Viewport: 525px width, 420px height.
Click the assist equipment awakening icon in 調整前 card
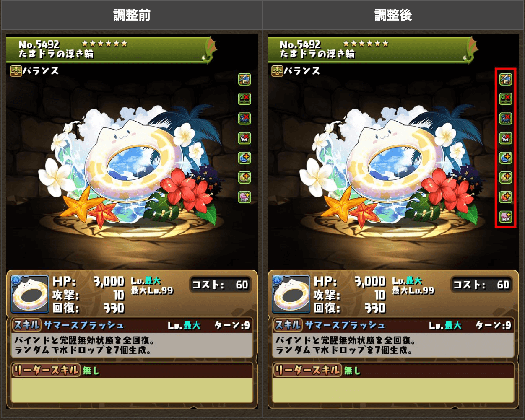click(x=244, y=79)
